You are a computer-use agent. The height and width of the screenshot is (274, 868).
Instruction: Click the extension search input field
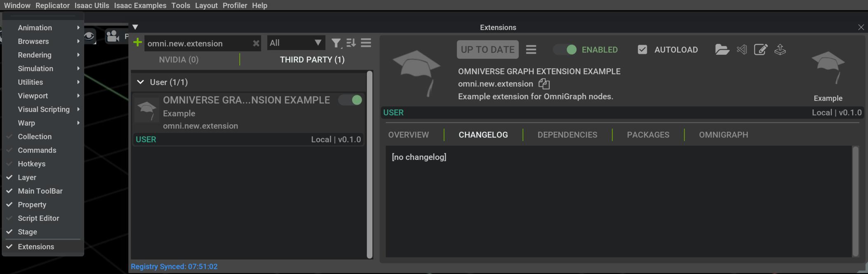click(x=197, y=43)
